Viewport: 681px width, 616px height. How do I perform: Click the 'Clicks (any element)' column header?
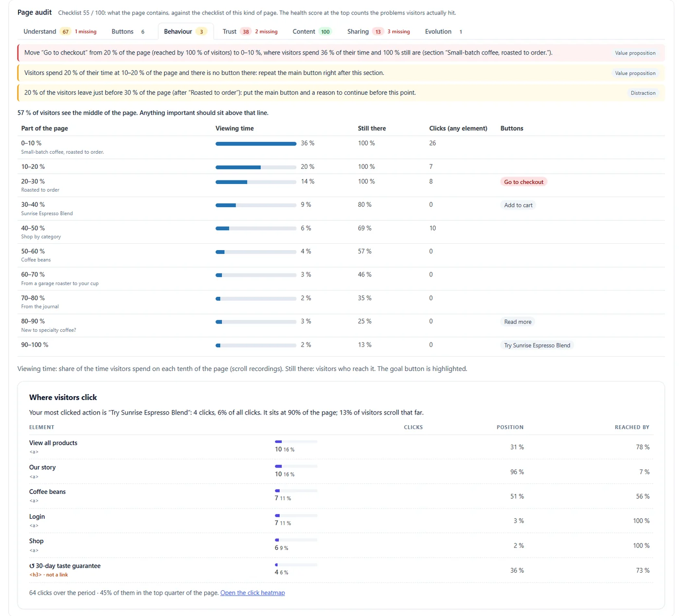(x=458, y=128)
